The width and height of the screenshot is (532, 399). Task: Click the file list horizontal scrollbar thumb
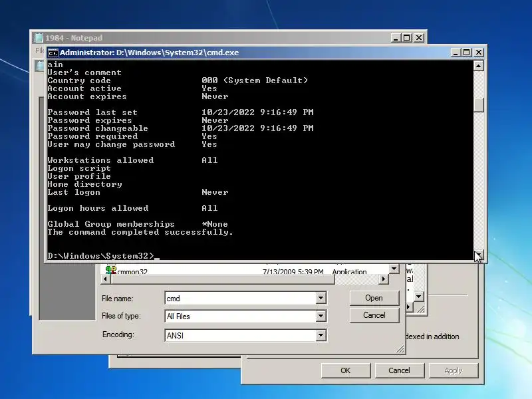(x=223, y=279)
